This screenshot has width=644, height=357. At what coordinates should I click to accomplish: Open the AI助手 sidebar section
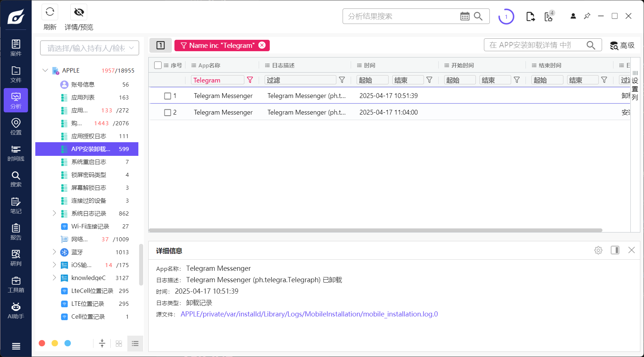click(x=16, y=311)
